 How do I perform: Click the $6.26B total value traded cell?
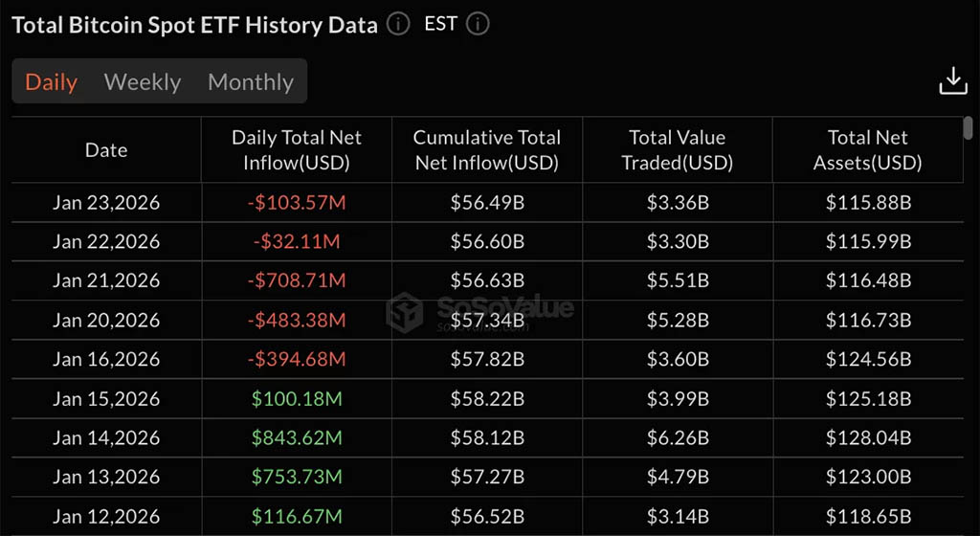[x=677, y=438]
